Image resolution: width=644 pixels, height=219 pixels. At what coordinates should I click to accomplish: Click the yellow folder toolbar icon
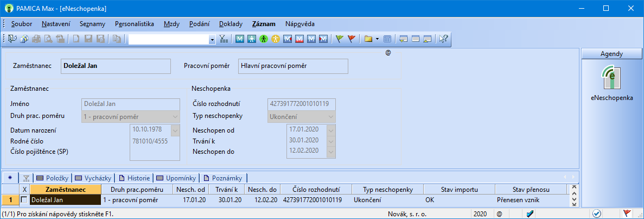[x=368, y=39]
